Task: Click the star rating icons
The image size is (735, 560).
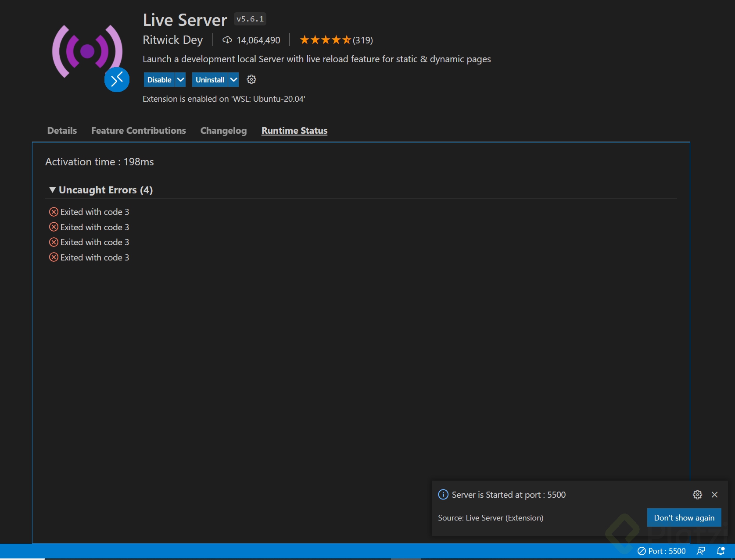Action: click(x=325, y=40)
